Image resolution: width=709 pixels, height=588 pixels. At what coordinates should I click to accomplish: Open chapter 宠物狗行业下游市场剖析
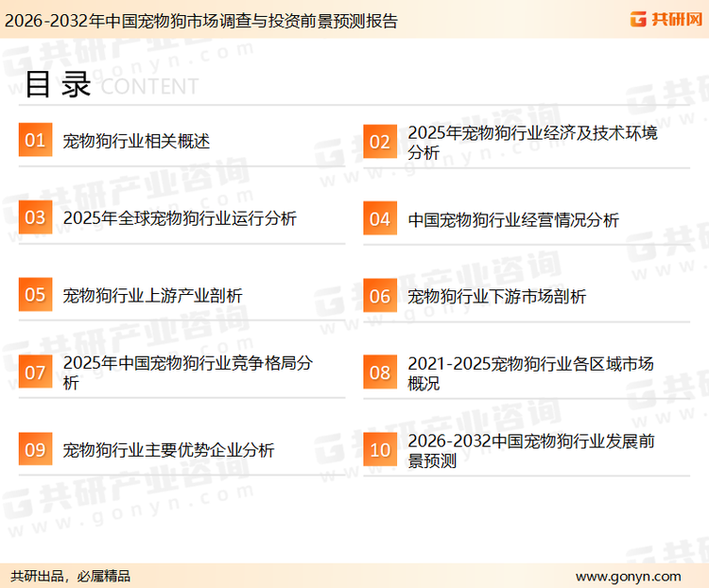[496, 297]
